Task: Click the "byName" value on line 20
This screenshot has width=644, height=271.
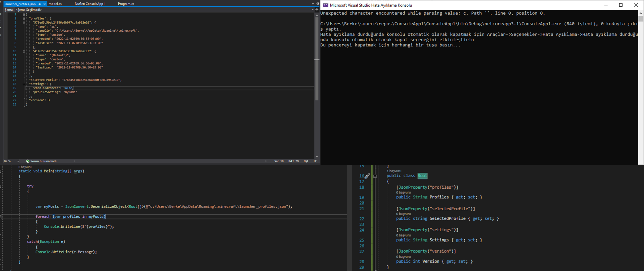Action: [70, 92]
